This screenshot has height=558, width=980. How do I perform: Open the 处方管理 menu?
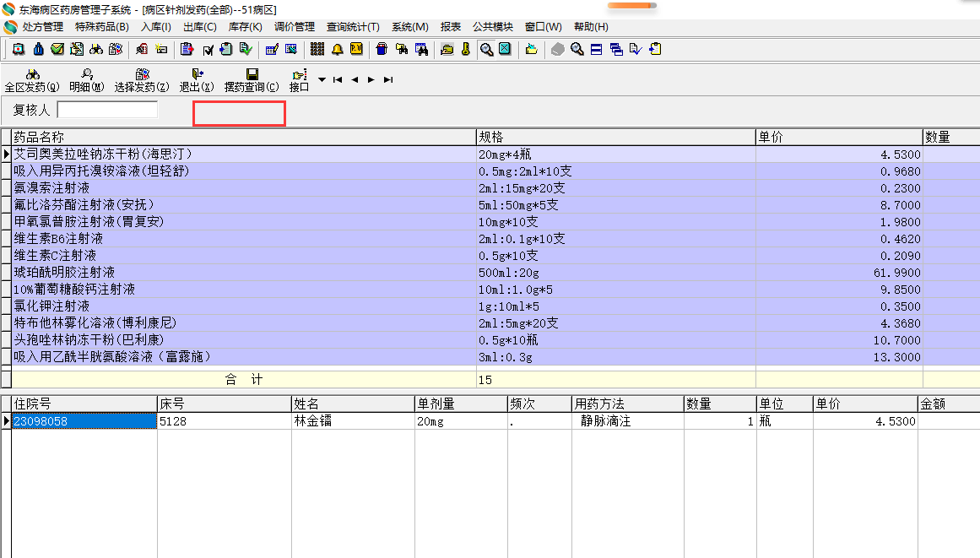42,27
